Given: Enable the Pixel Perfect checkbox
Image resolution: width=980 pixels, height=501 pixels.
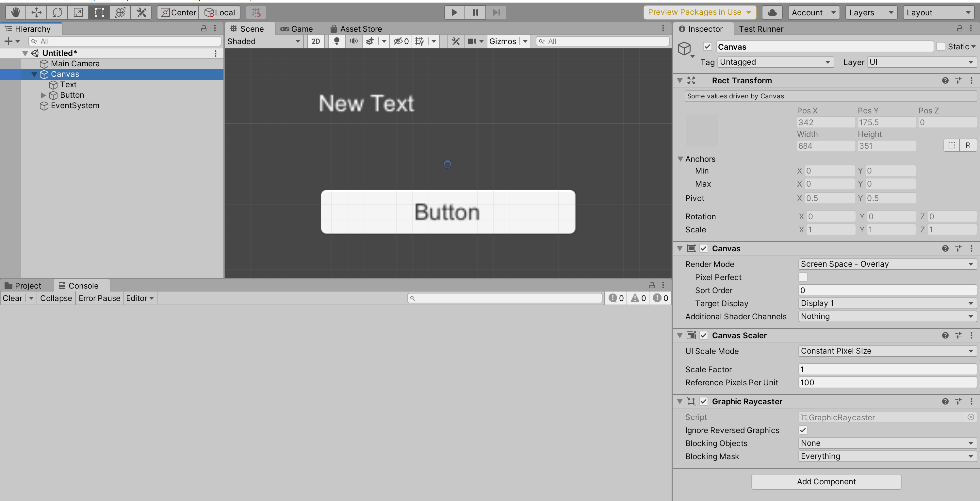Looking at the screenshot, I should [x=803, y=277].
